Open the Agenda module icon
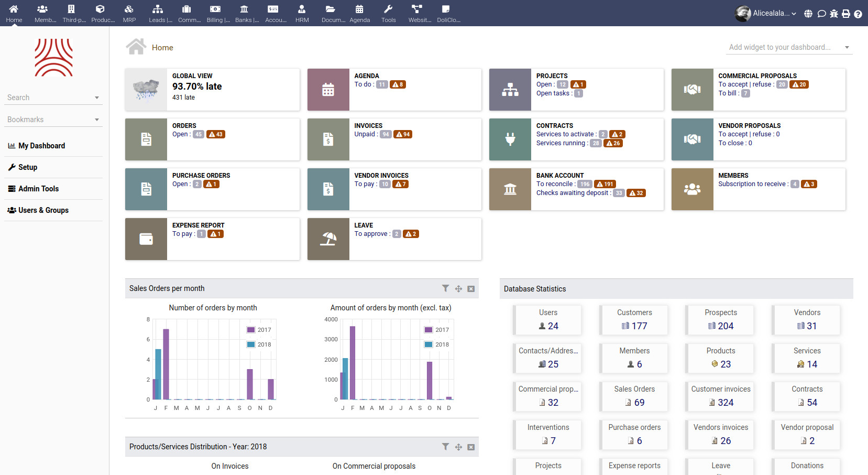 click(x=360, y=13)
